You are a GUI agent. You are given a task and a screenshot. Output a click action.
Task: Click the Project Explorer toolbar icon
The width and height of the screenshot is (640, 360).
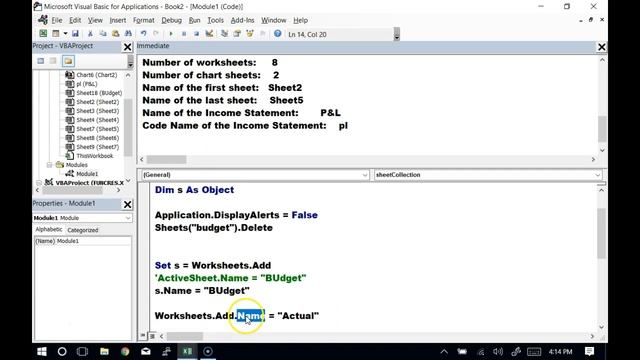pyautogui.click(x=224, y=34)
